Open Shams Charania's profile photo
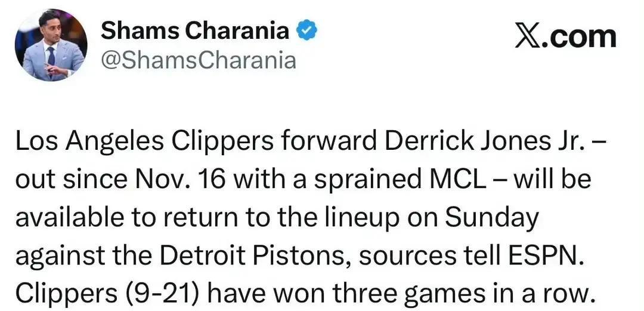 point(51,45)
